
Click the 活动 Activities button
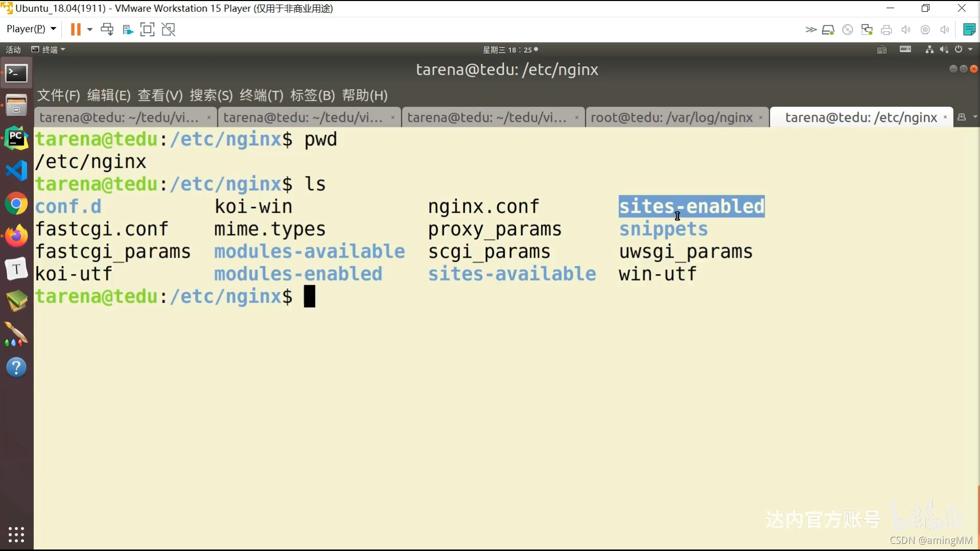(13, 49)
